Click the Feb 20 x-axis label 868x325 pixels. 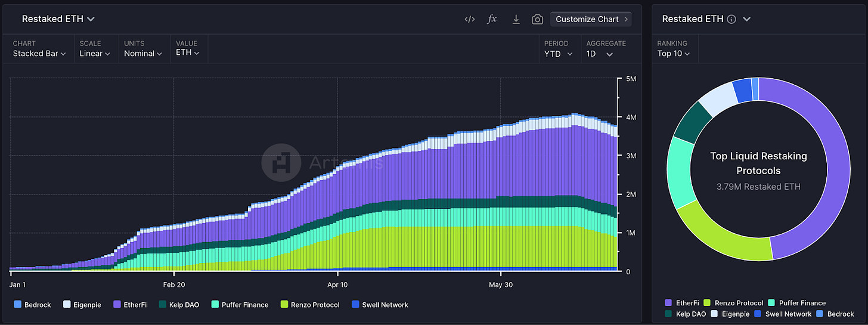click(x=173, y=285)
